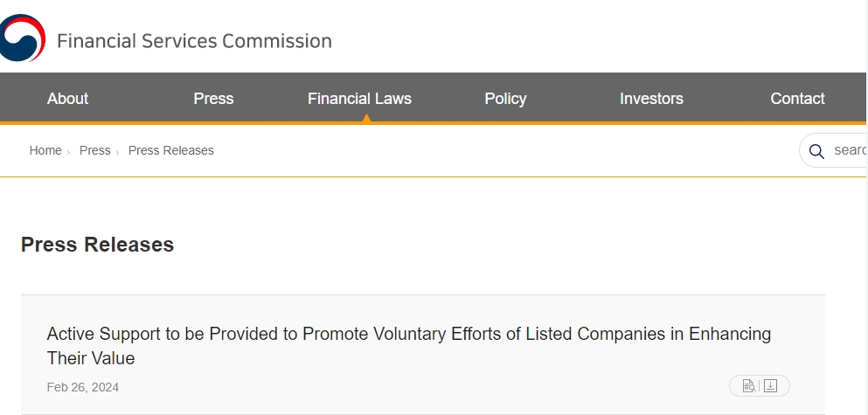Open the About menu

[x=67, y=99]
